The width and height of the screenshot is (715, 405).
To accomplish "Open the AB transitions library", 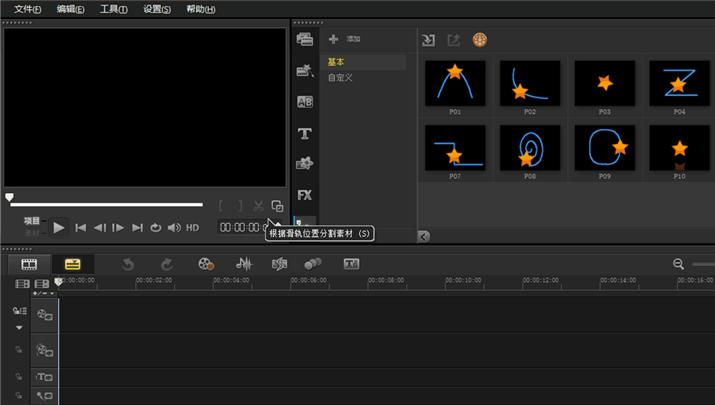I will point(305,102).
